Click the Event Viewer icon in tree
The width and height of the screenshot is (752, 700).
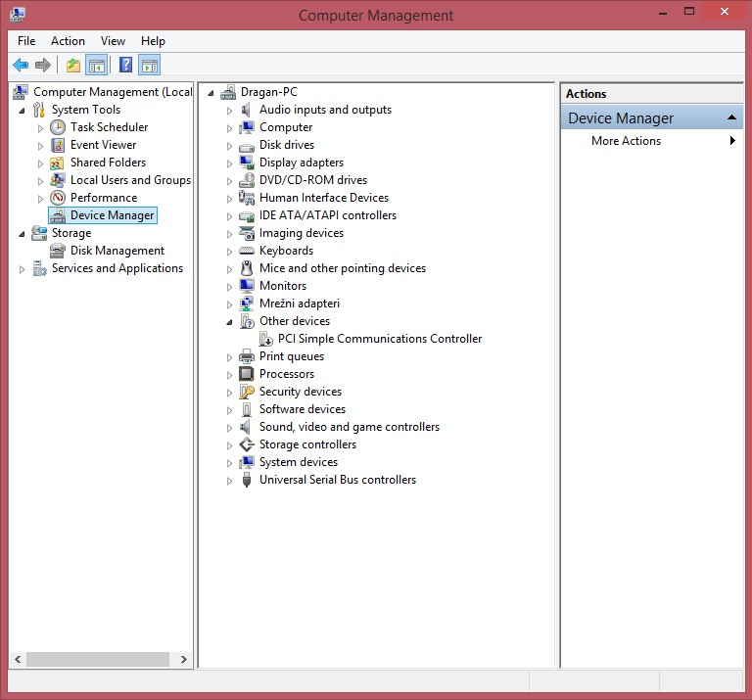point(58,145)
